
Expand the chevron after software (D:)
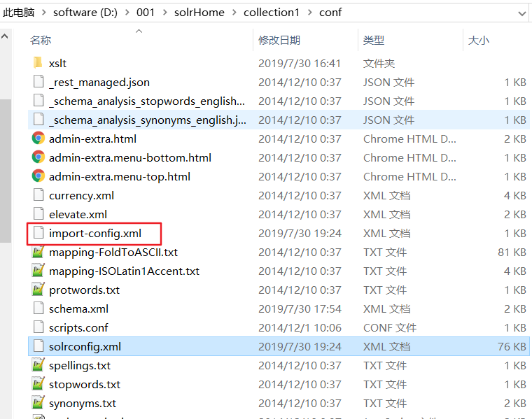(x=127, y=13)
